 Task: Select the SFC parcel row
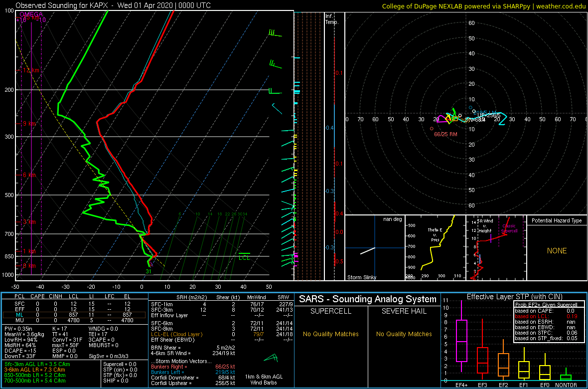coord(74,303)
